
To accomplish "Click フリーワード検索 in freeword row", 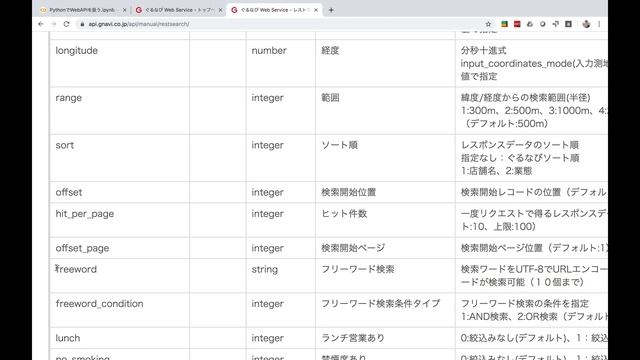I will coord(358,269).
